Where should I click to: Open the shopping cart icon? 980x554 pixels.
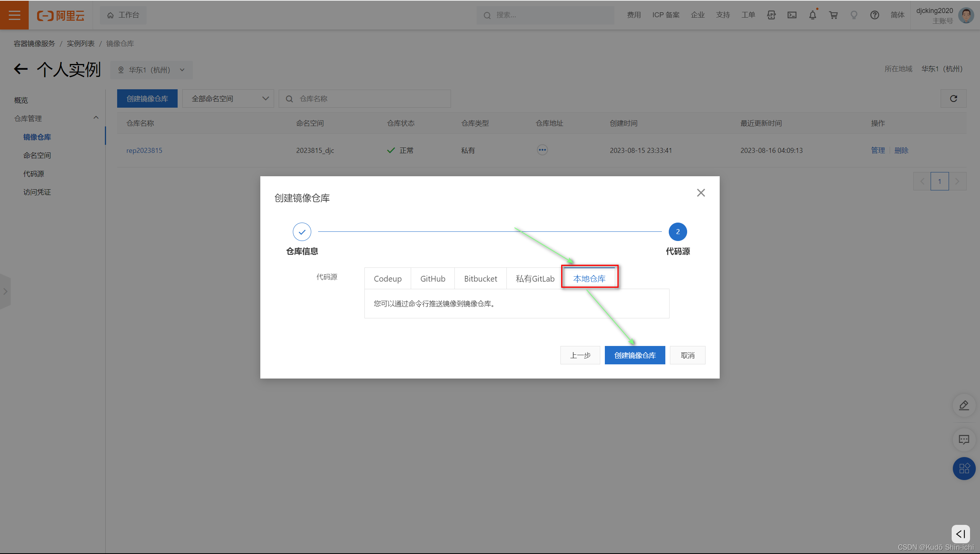(833, 15)
